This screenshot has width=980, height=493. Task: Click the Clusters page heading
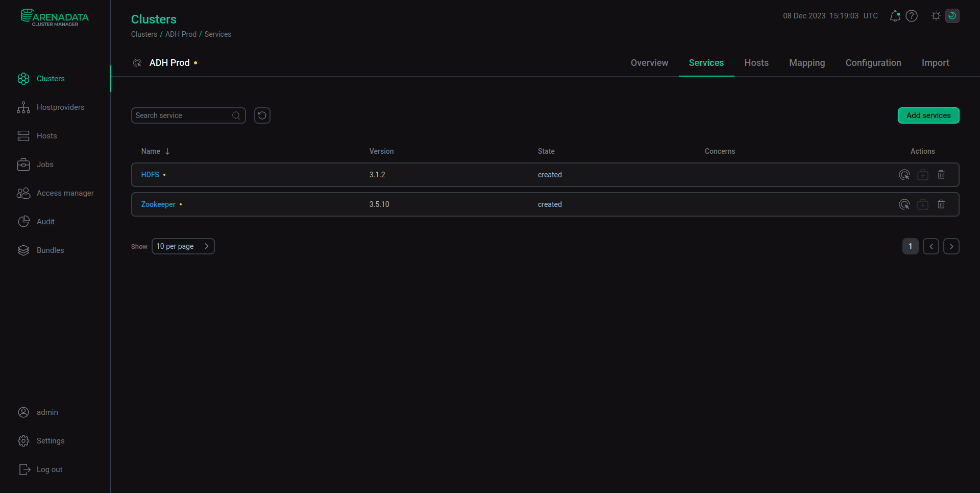point(154,19)
